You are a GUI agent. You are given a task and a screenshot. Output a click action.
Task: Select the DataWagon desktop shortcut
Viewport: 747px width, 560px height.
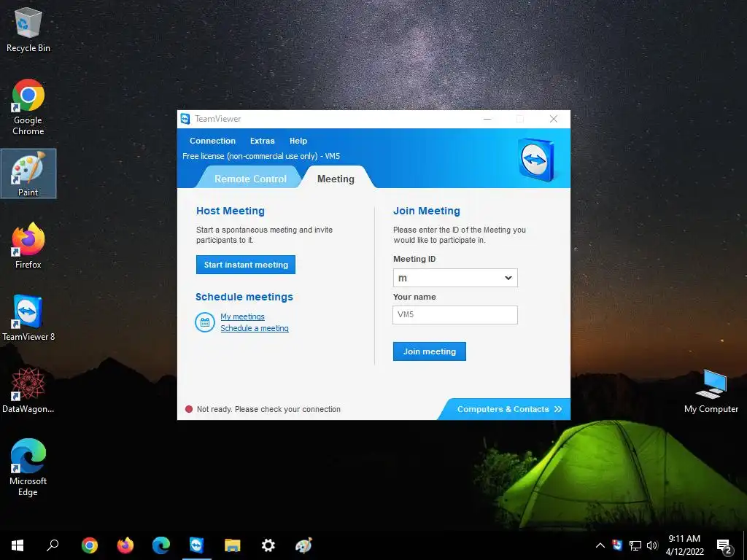pos(28,391)
